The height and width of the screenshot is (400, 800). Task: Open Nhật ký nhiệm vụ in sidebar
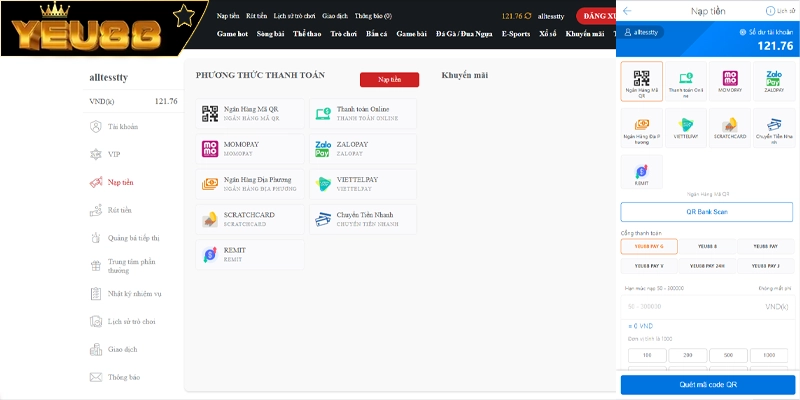(x=125, y=294)
